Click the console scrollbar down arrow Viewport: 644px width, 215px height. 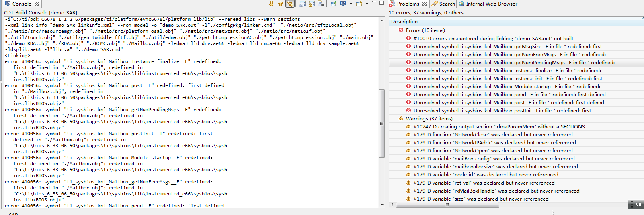click(382, 205)
